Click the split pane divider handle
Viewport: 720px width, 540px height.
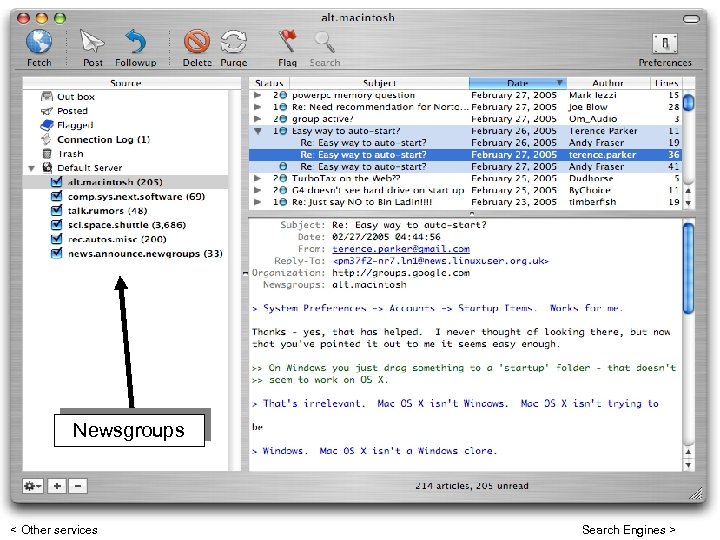click(x=472, y=214)
